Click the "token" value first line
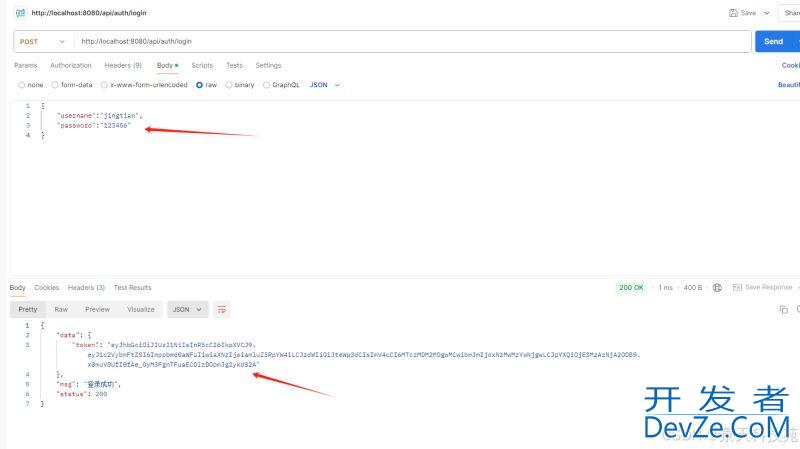 coord(181,345)
